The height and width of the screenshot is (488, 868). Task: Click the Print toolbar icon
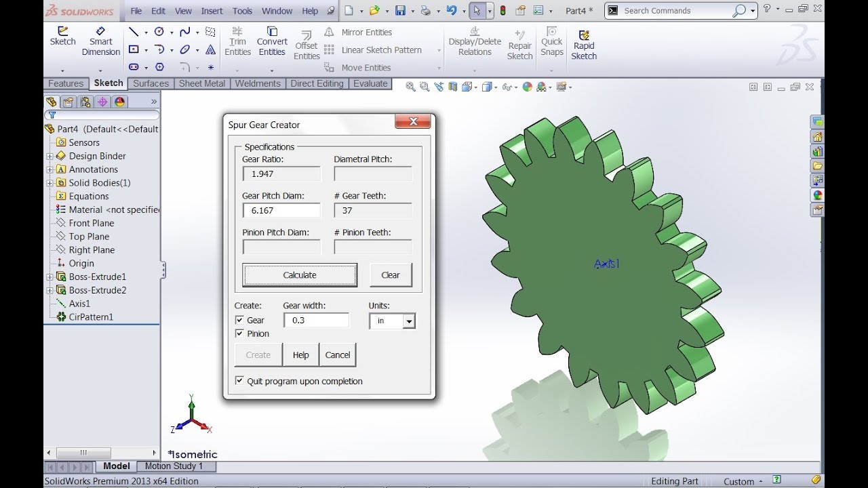[425, 10]
